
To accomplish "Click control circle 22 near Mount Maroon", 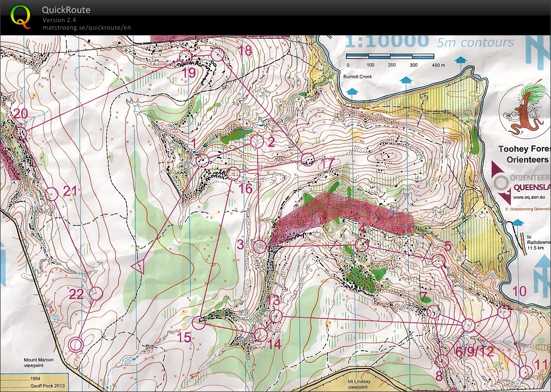I will coord(96,293).
